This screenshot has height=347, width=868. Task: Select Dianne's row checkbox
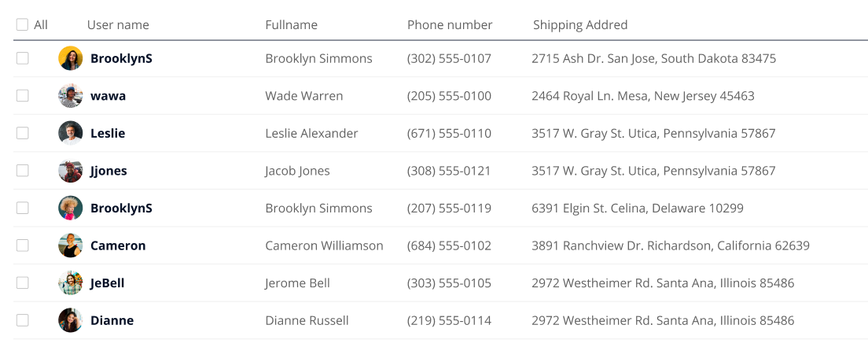click(x=22, y=320)
